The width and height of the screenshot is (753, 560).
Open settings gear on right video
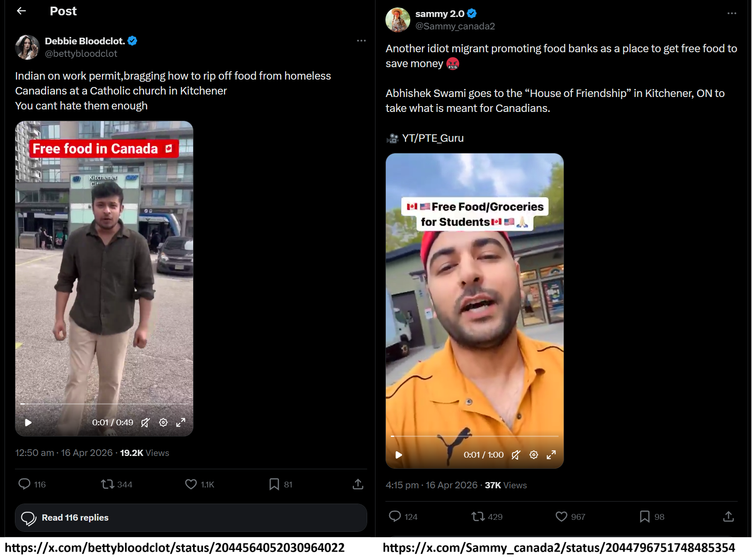534,455
